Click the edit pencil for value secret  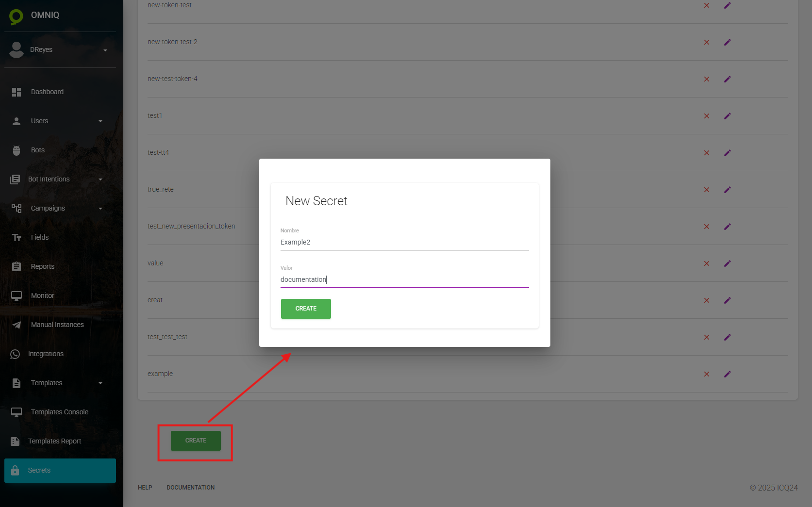727,263
